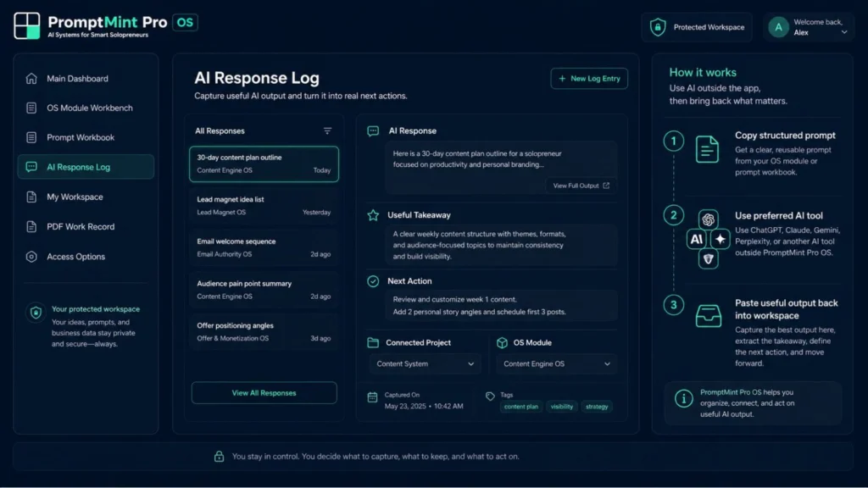Click the Alex avatar circle
The height and width of the screenshot is (488, 868).
778,26
